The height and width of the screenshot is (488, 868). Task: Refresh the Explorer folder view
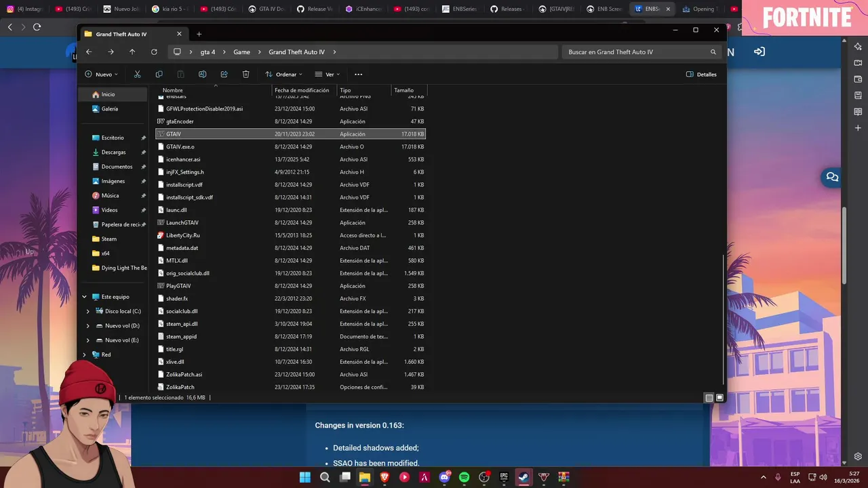(x=154, y=52)
